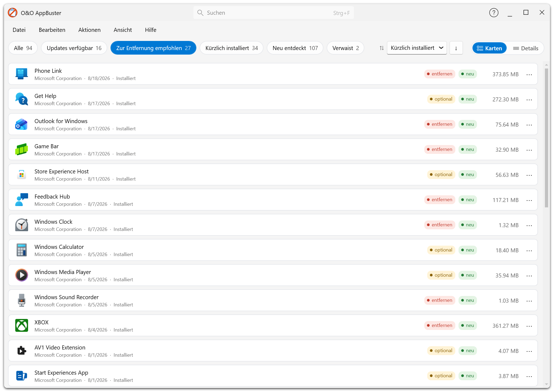Click entfernen badge for XBOX
Image resolution: width=554 pixels, height=392 pixels.
[x=440, y=325]
